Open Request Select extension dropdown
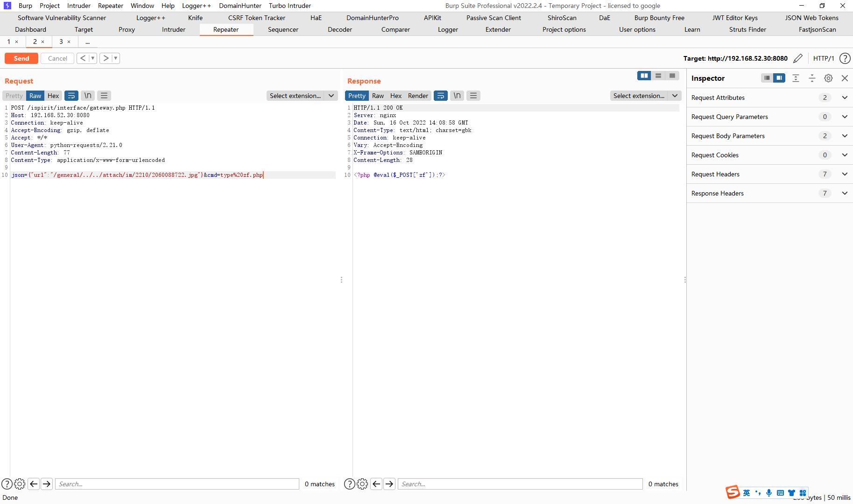Screen dimensions: 853x504 pyautogui.click(x=302, y=96)
